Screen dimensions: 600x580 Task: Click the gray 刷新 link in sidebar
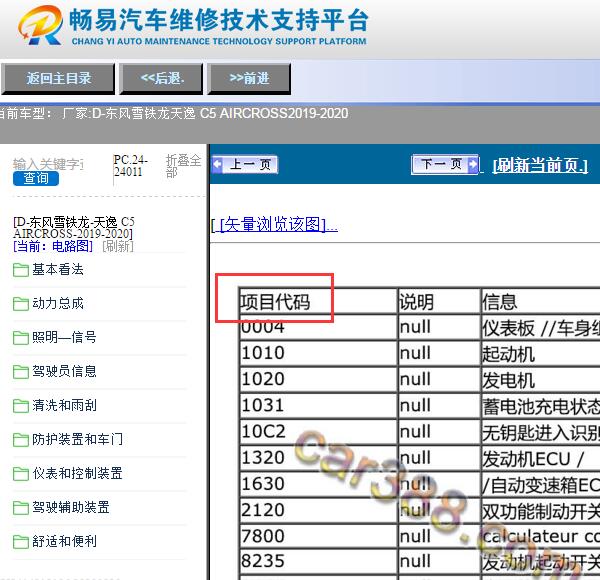coord(118,246)
